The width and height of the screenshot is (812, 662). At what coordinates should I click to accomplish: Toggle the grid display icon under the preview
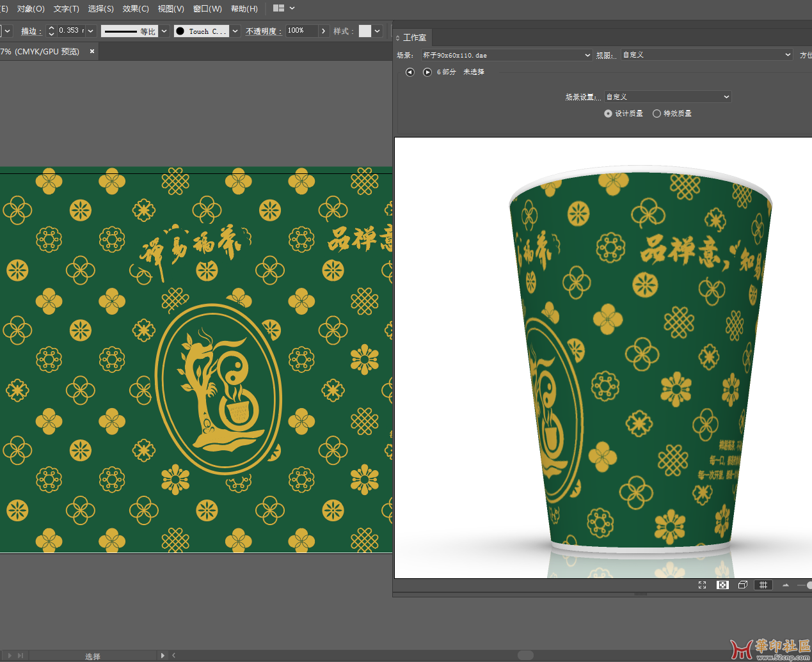click(763, 585)
